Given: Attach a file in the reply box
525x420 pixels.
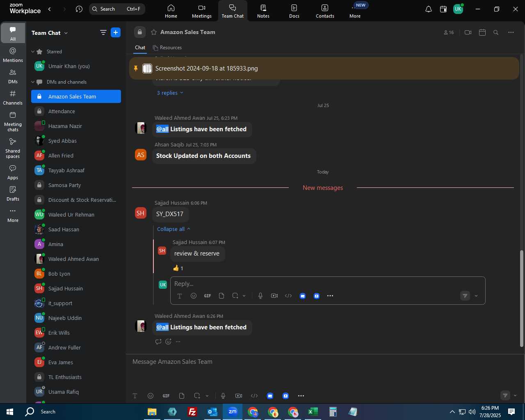Looking at the screenshot, I should click(x=221, y=296).
